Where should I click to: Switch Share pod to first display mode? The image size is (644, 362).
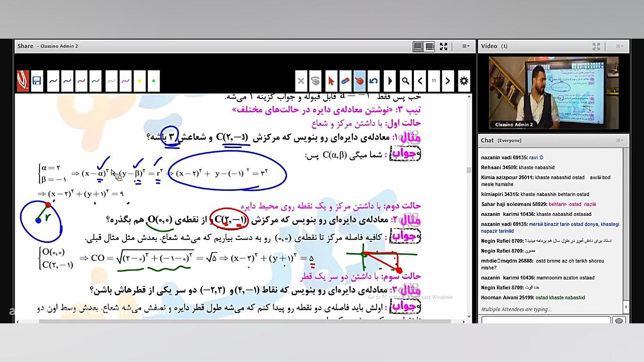(418, 46)
